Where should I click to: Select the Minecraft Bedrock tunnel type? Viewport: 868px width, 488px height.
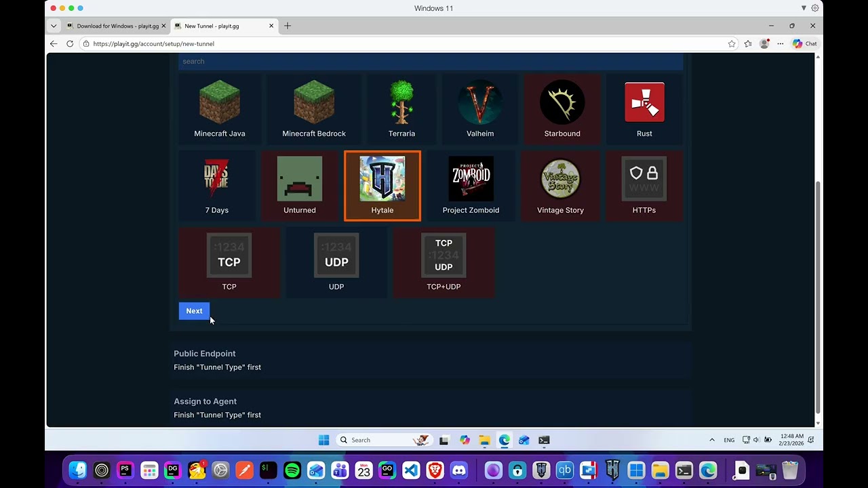tap(314, 110)
